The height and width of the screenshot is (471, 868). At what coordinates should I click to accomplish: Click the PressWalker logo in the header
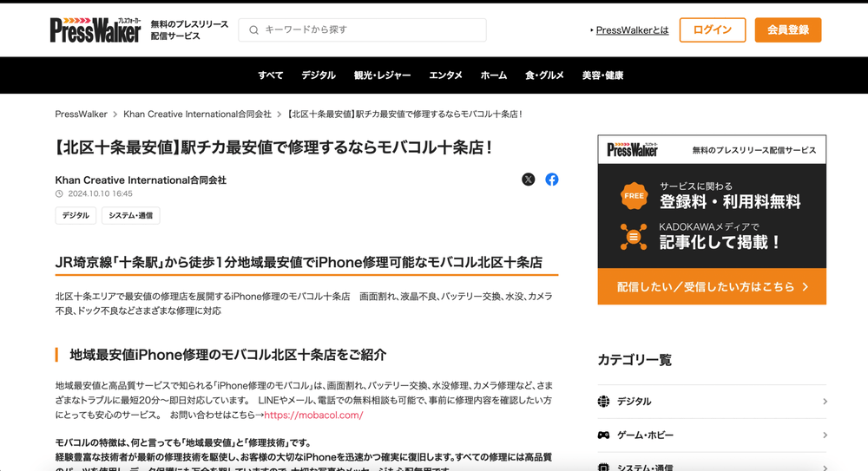(x=95, y=29)
